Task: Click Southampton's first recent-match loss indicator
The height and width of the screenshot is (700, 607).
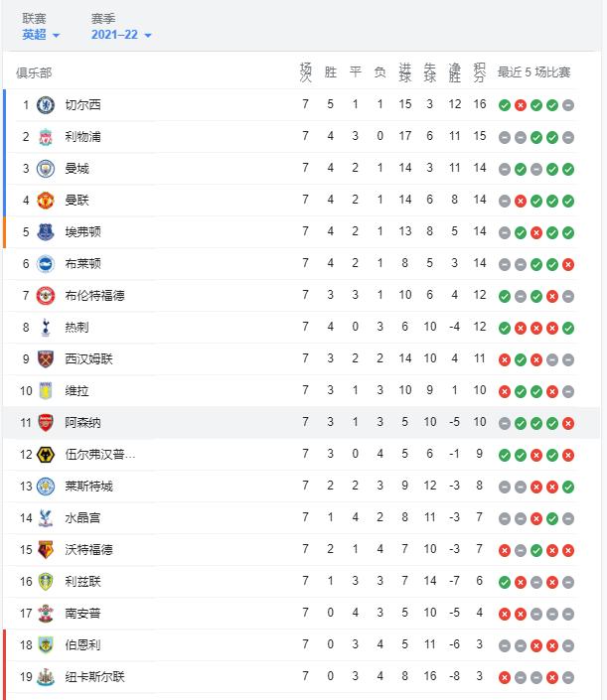Action: [x=505, y=615]
